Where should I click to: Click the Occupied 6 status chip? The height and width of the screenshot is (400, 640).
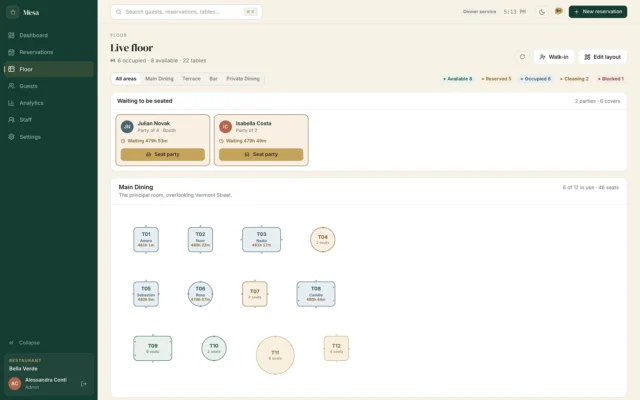(x=536, y=79)
